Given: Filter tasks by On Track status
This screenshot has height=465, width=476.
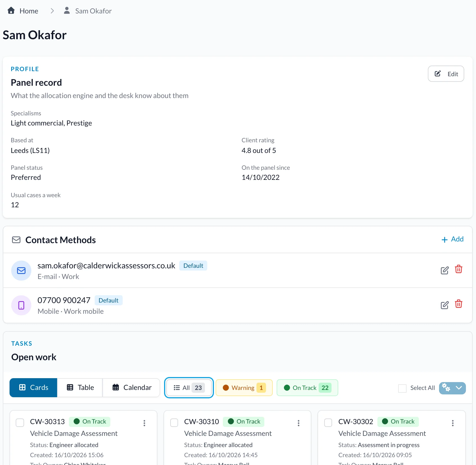Looking at the screenshot, I should click(307, 388).
